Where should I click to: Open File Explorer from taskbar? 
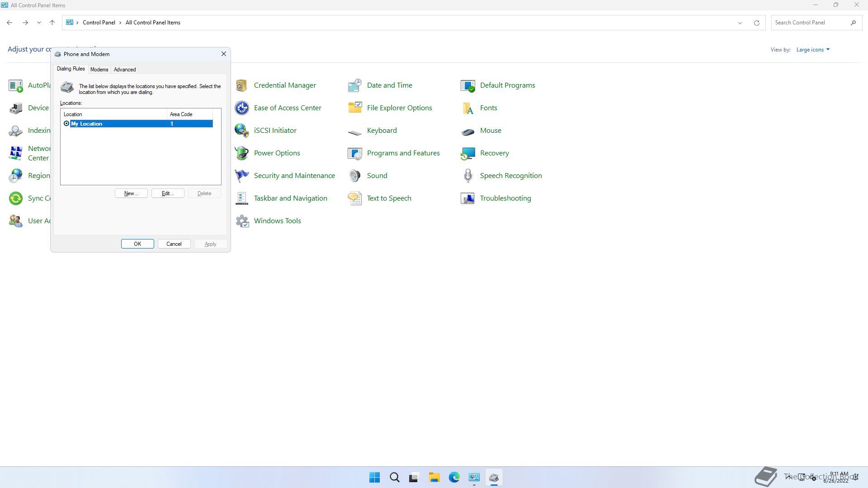(434, 478)
